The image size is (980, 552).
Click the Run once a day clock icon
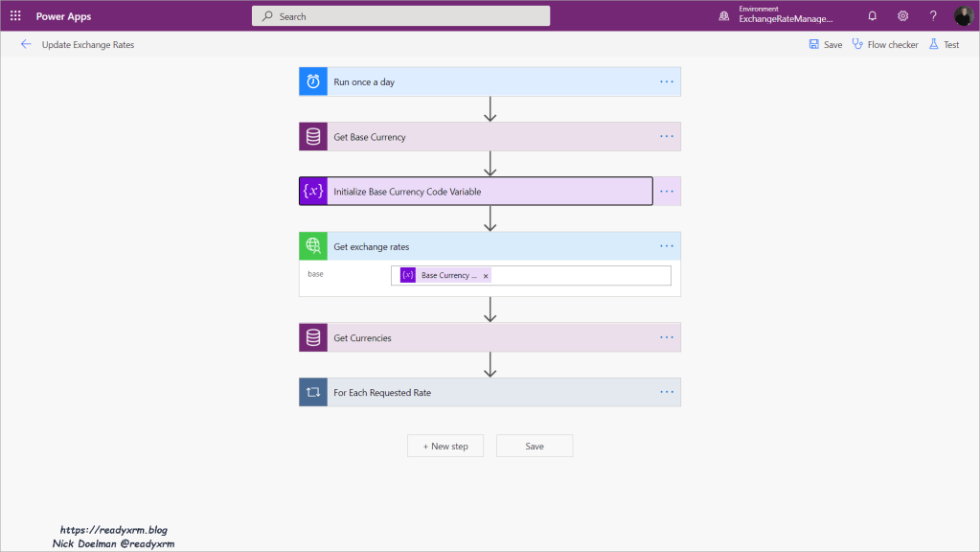click(x=313, y=82)
